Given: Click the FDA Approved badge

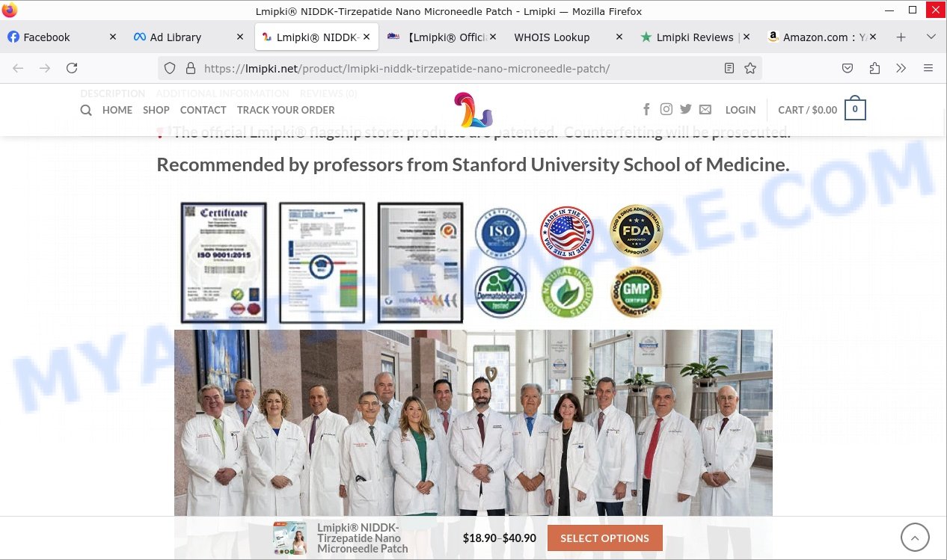Looking at the screenshot, I should point(637,232).
